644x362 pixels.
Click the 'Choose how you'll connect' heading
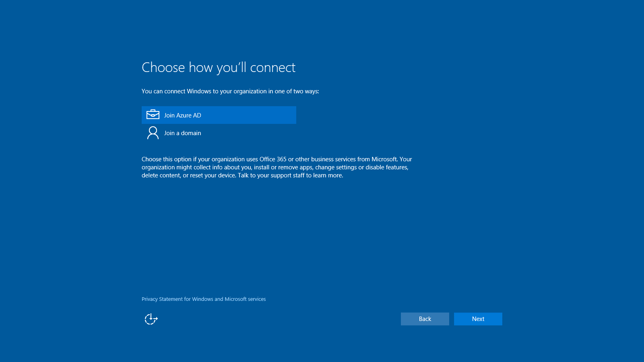(x=218, y=68)
